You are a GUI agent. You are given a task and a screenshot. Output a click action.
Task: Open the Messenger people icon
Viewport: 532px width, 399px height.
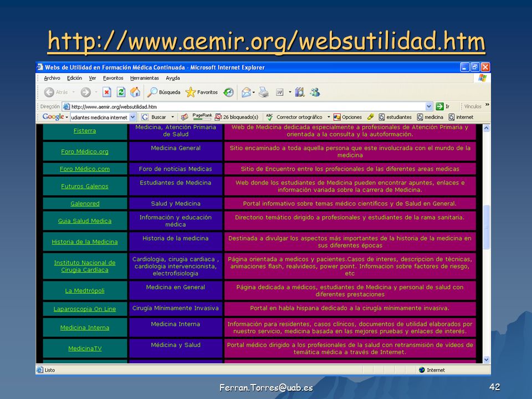click(x=315, y=92)
